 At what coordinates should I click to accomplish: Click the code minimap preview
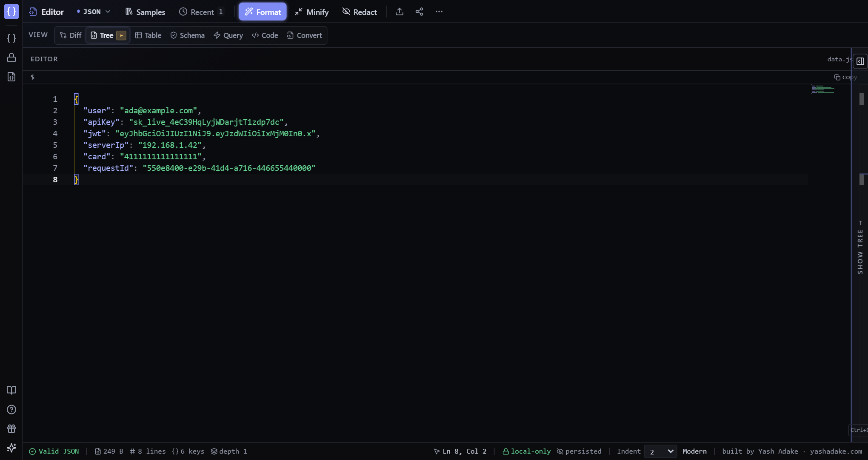823,89
